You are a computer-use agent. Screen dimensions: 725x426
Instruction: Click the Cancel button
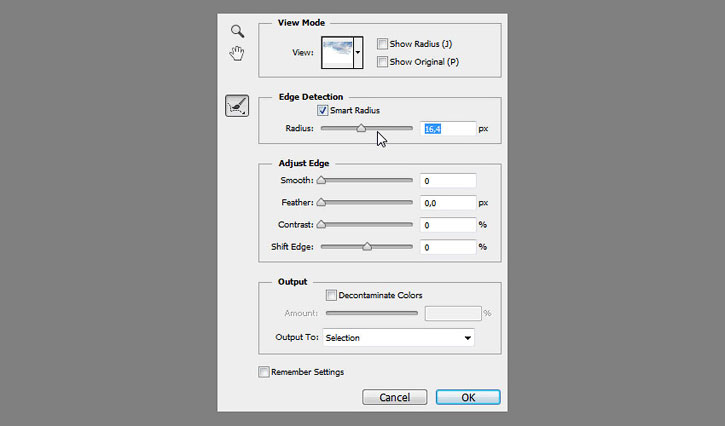(x=394, y=397)
